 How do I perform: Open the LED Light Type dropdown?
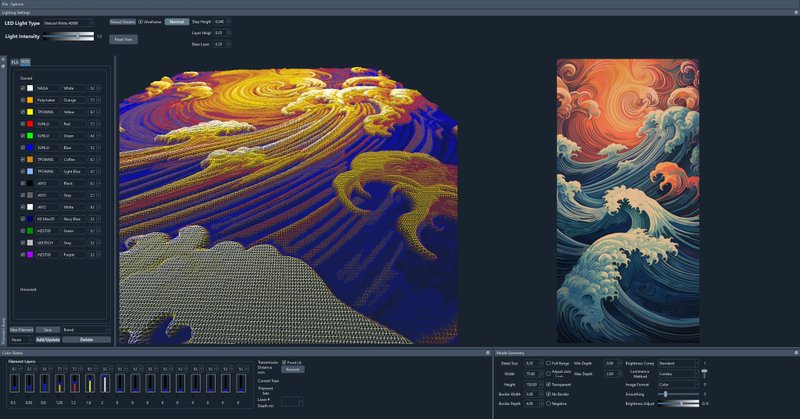click(x=68, y=23)
